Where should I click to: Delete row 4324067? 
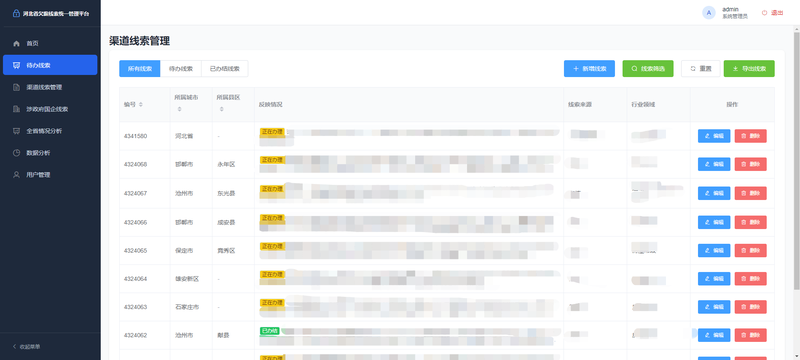(x=751, y=193)
